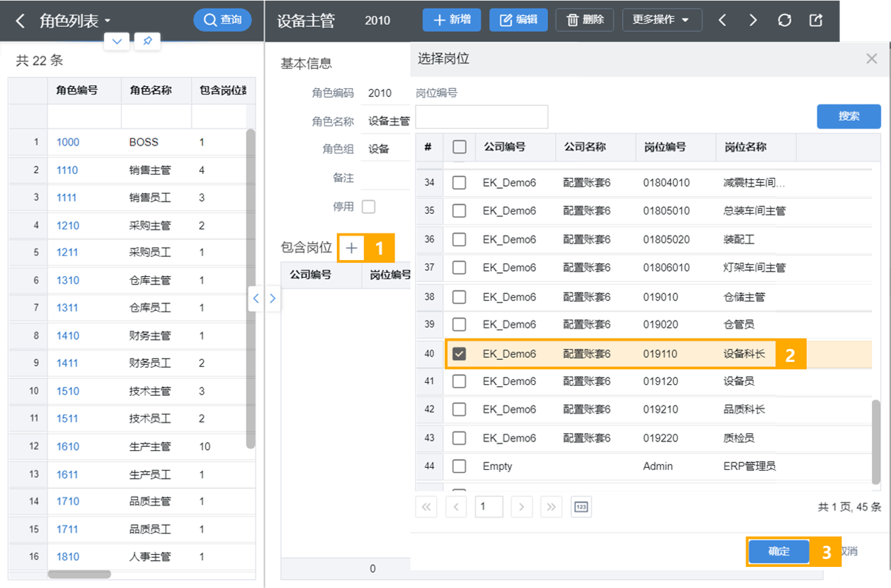Check the box for 灯架车间主管 row
This screenshot has height=588, width=891.
click(460, 268)
